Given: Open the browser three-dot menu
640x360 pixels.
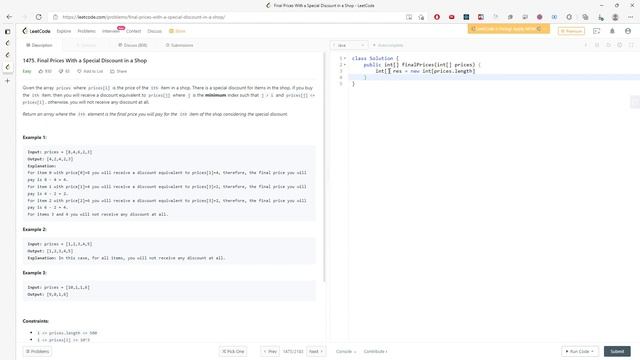Looking at the screenshot, I should (x=630, y=17).
